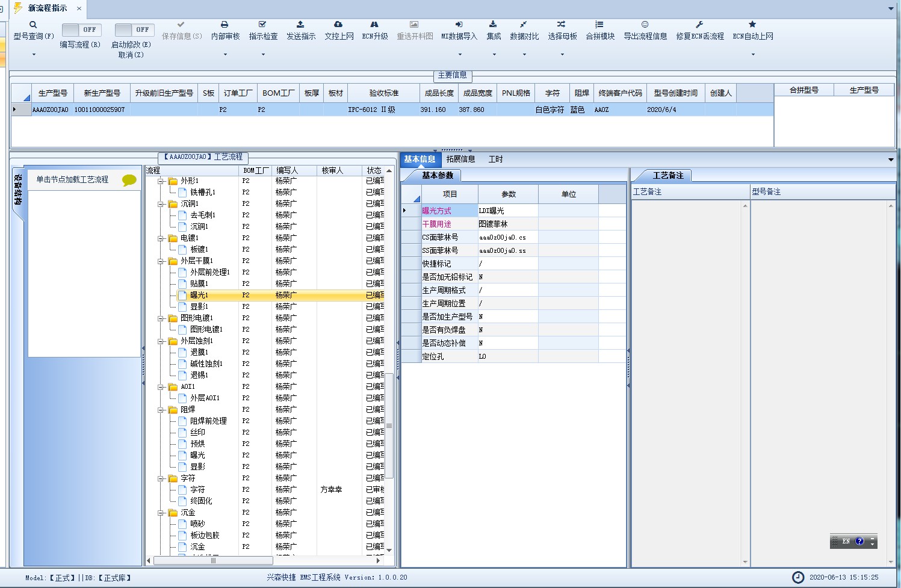
Task: Click the 修复ECN丢流程 wrench icon
Action: (x=699, y=25)
